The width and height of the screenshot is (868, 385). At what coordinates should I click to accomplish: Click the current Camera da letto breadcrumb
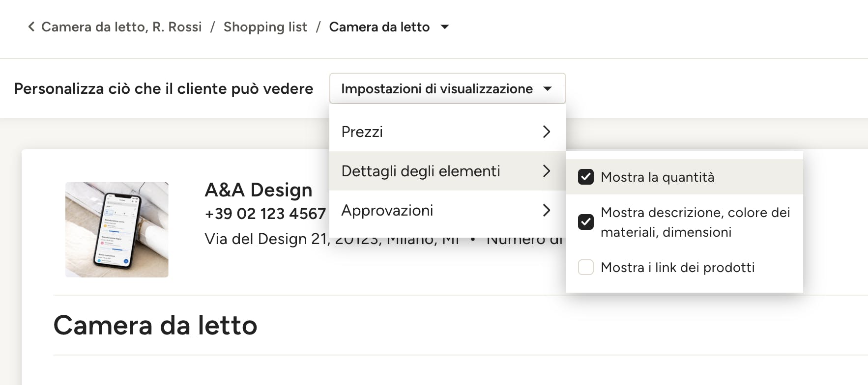click(379, 27)
